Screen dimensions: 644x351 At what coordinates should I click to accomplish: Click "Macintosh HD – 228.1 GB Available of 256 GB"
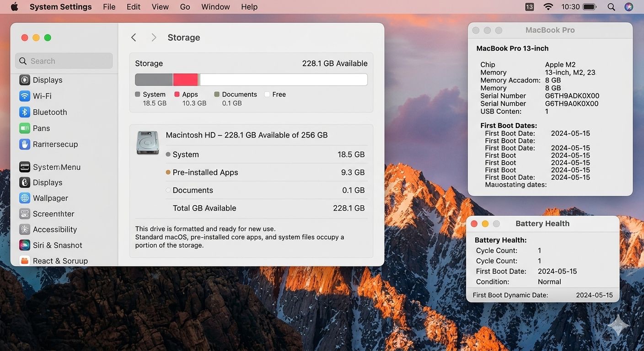[x=247, y=135]
